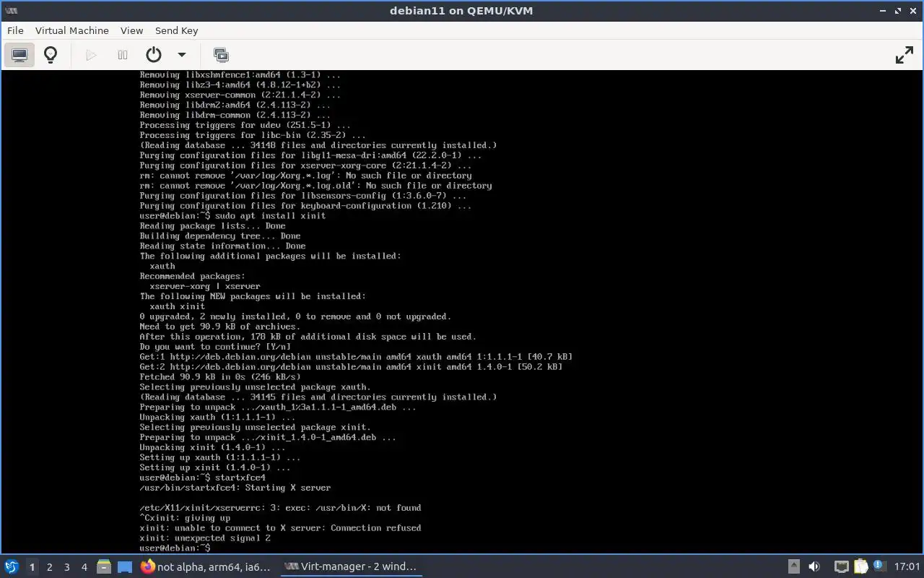Click the '^Cxinit: giving up' line
This screenshot has height=578, width=924.
pos(185,518)
